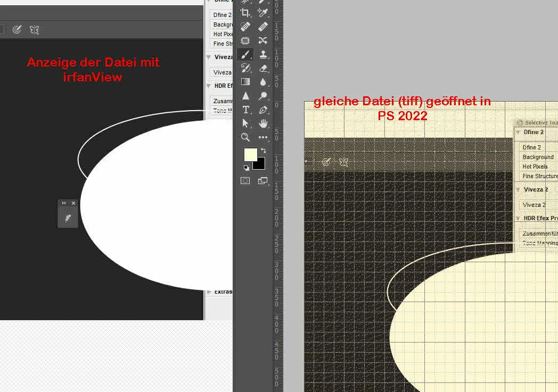Expand the Extras section in the left panel
Screen dimensions: 558x392
[x=209, y=292]
